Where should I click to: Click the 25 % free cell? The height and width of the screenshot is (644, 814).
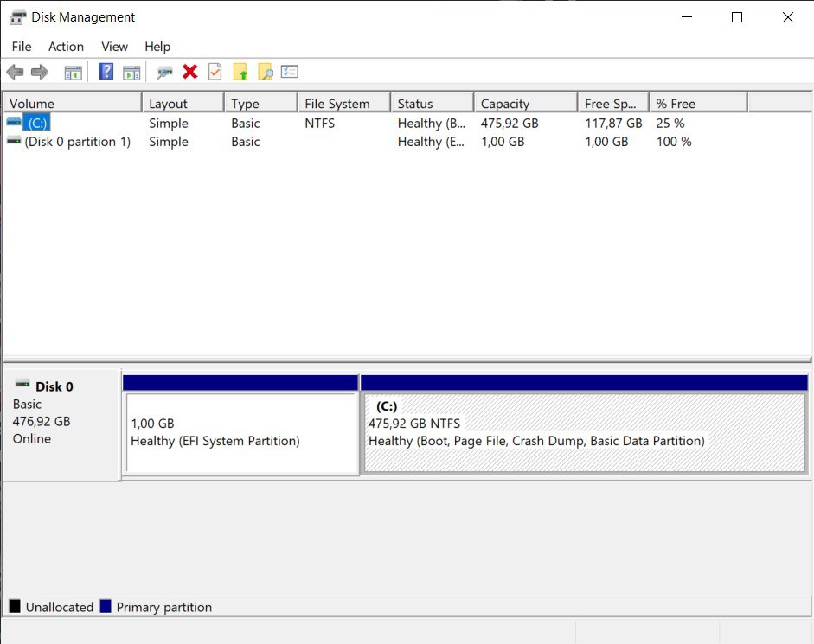tap(670, 123)
